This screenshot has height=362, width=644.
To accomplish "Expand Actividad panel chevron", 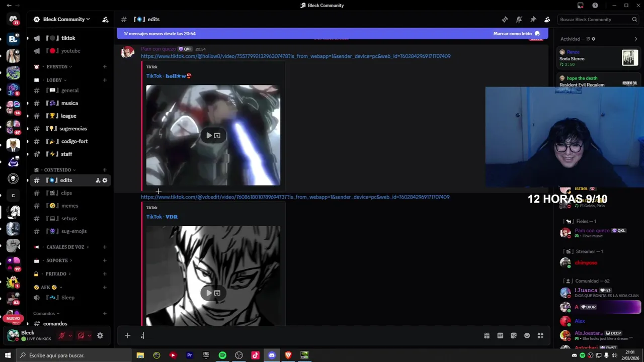I will [x=635, y=39].
